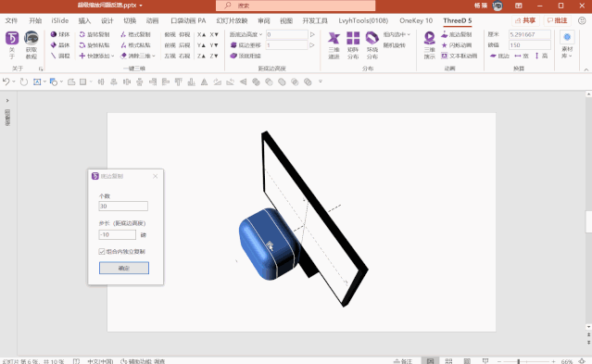Switch to the LvyhTools(0108) tab

[x=363, y=20]
